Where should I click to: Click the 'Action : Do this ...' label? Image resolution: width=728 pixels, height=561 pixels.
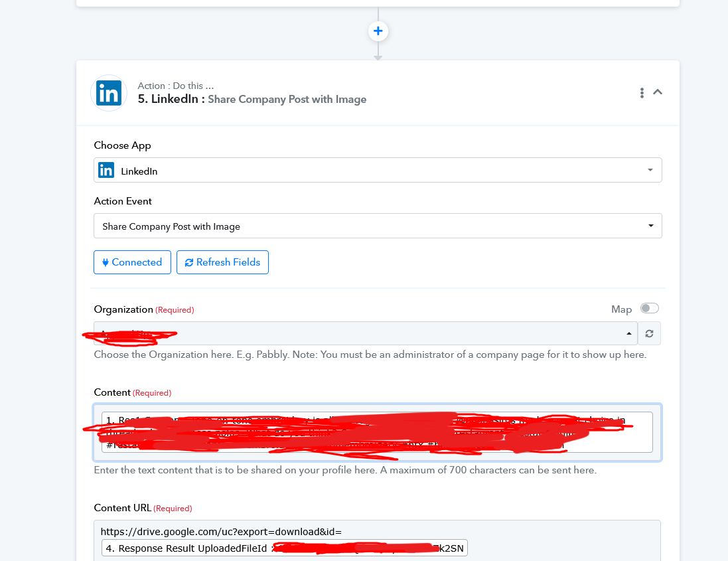point(175,86)
